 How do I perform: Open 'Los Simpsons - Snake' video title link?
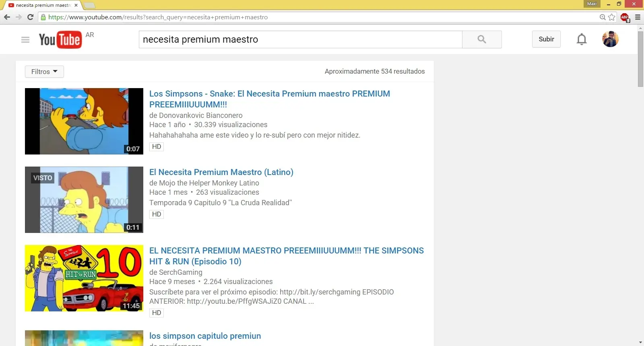coord(269,99)
